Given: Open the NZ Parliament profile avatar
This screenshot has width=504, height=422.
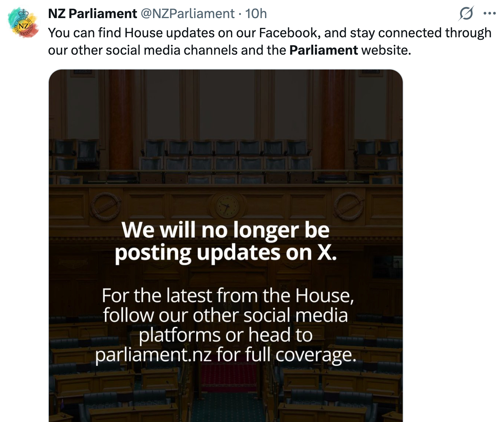Looking at the screenshot, I should 24,23.
